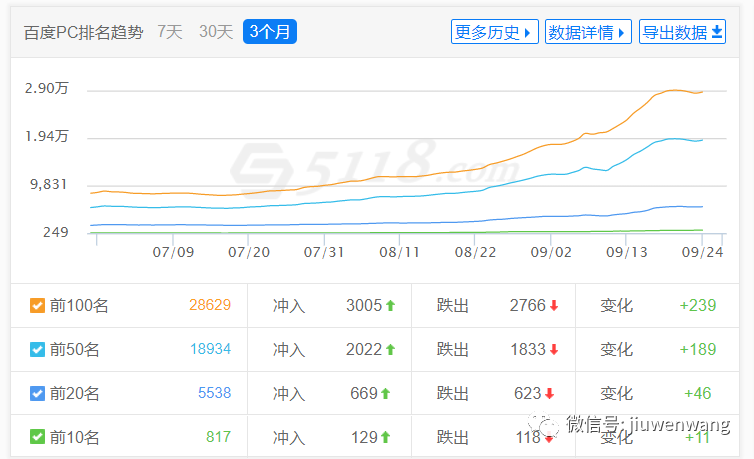The image size is (754, 459).
Task: Click red down arrow beside 623
Action: point(548,393)
